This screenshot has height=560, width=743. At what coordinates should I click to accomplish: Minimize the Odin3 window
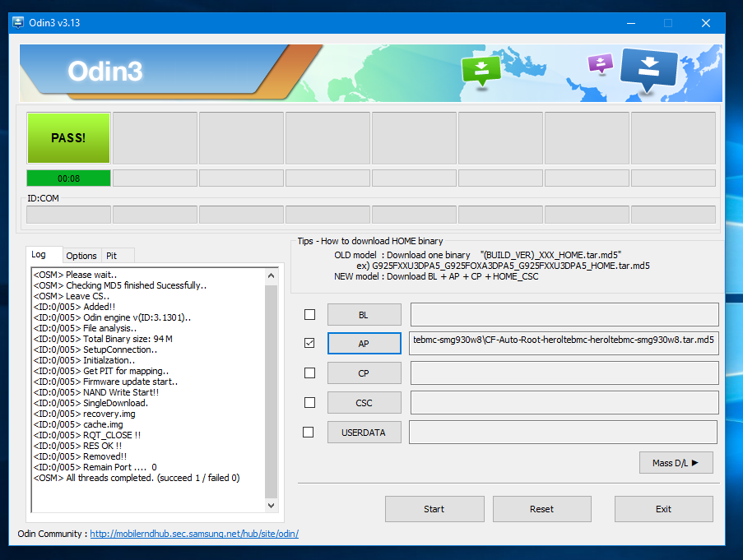(x=631, y=23)
